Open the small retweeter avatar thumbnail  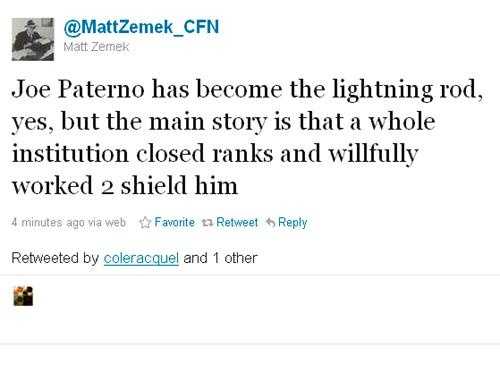coord(23,296)
